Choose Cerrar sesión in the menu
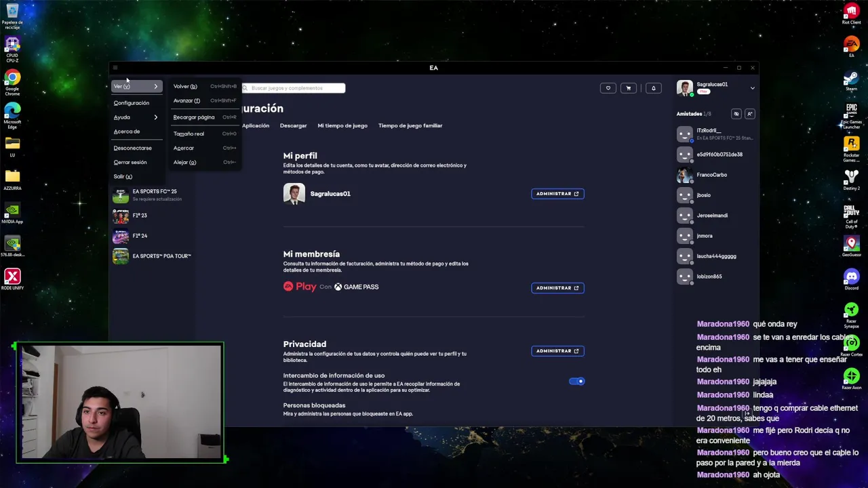Viewport: 868px width, 488px height. click(x=130, y=162)
